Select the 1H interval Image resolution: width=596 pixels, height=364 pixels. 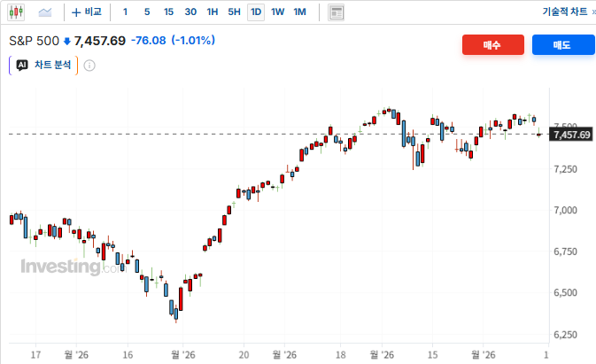pyautogui.click(x=212, y=12)
